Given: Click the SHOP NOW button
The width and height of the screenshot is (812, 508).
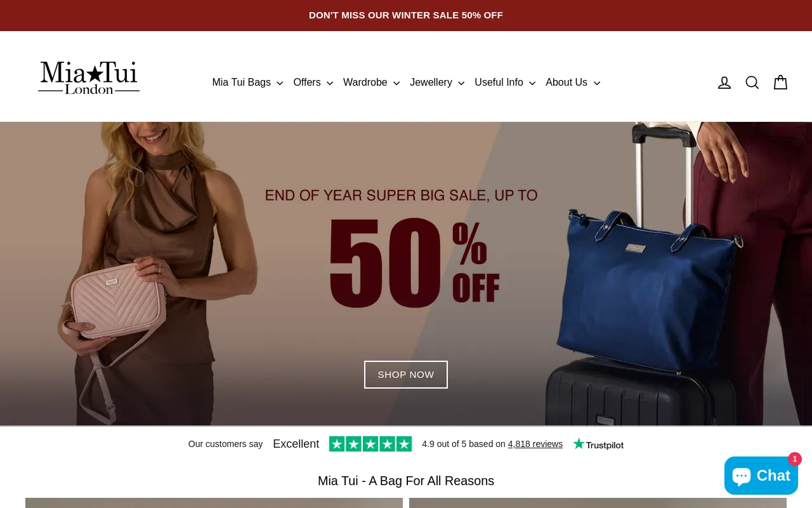Looking at the screenshot, I should point(406,375).
